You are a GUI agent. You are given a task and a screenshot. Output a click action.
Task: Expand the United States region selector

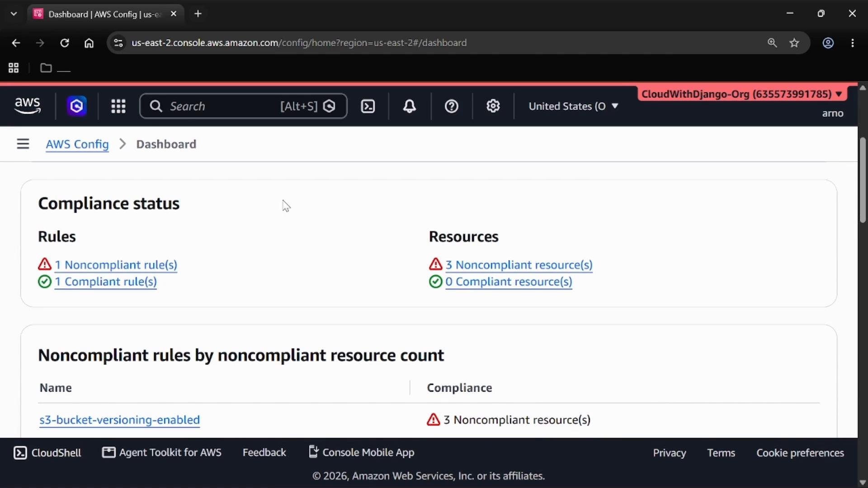(x=573, y=106)
